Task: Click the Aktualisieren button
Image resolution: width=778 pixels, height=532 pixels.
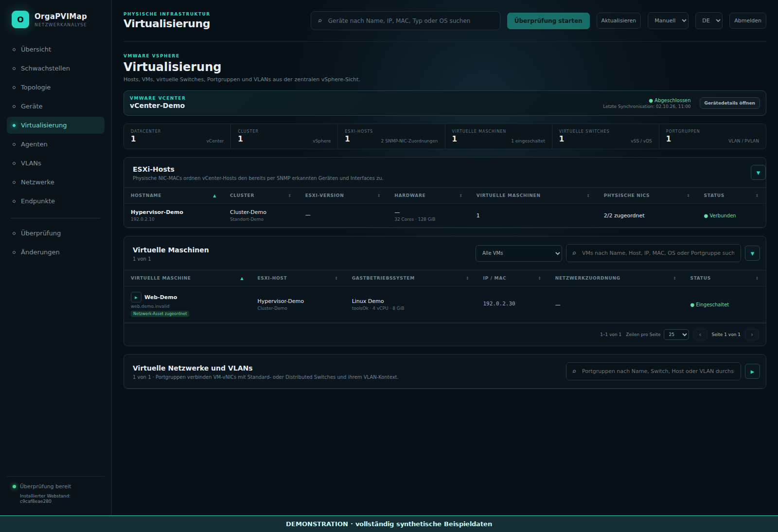Action: (x=619, y=21)
